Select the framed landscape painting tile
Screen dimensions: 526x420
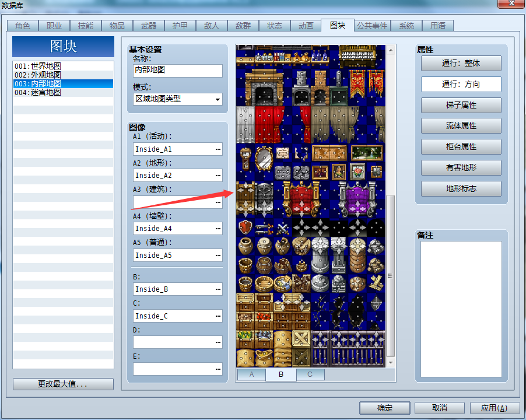pos(367,153)
